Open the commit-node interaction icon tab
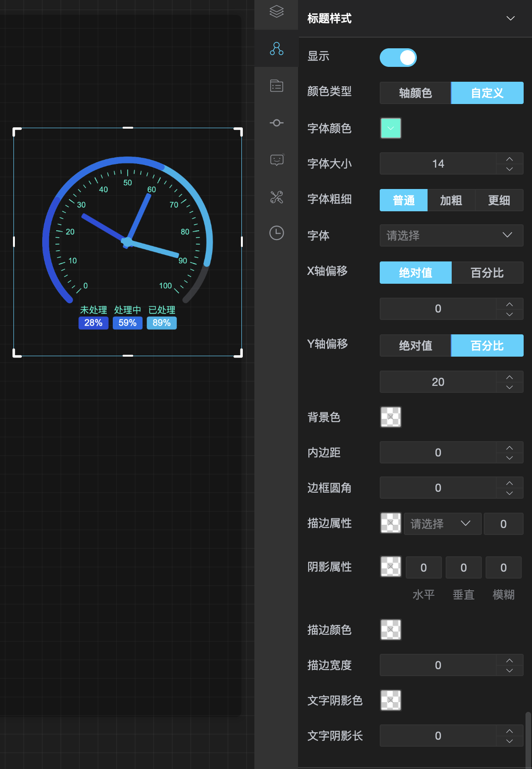 pos(277,123)
